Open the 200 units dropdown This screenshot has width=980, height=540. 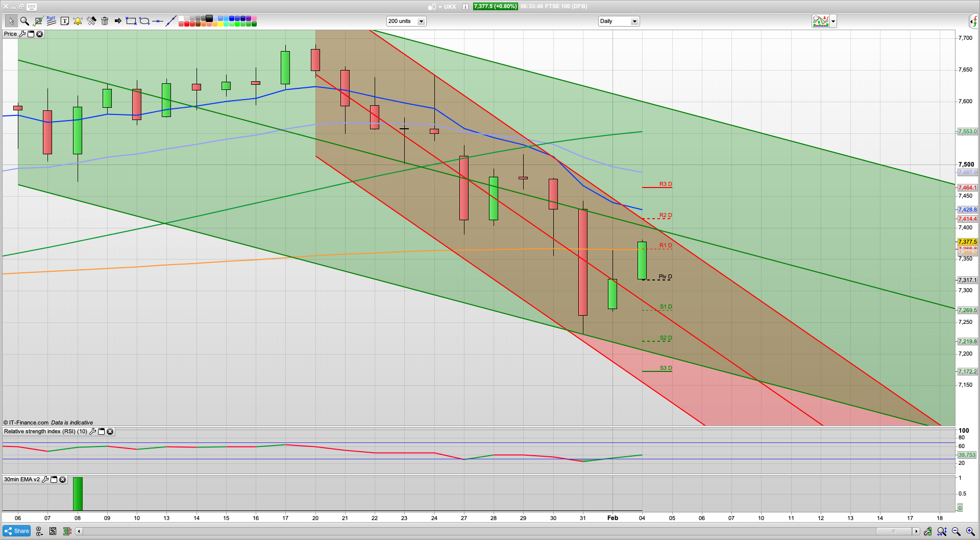click(421, 21)
